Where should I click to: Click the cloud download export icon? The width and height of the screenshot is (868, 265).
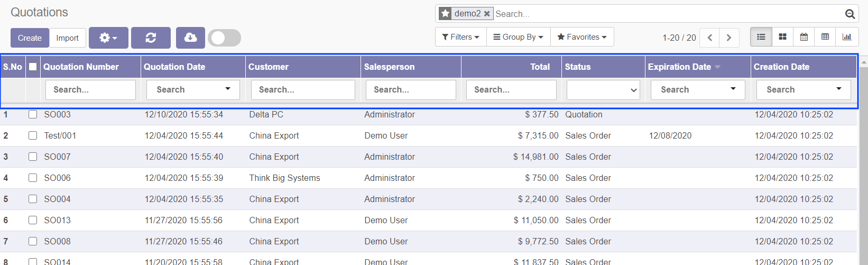[190, 38]
